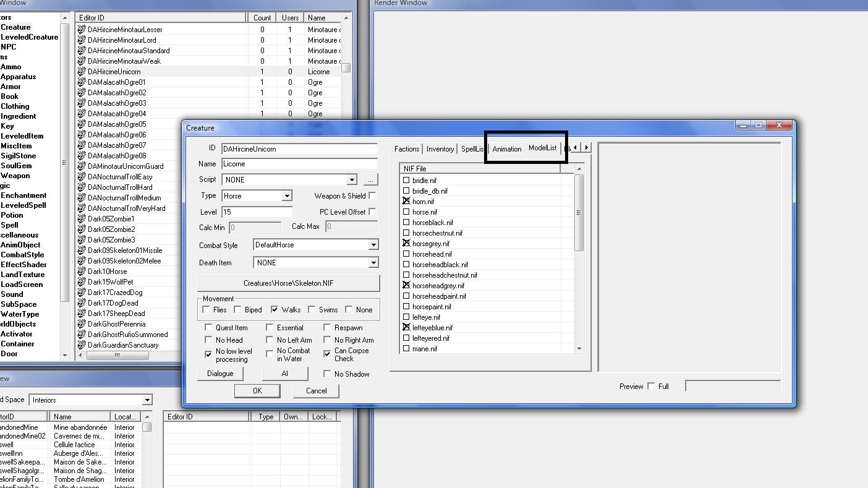Click the icon next to DarkGhostPerennia
Image resolution: width=868 pixels, height=488 pixels.
81,324
